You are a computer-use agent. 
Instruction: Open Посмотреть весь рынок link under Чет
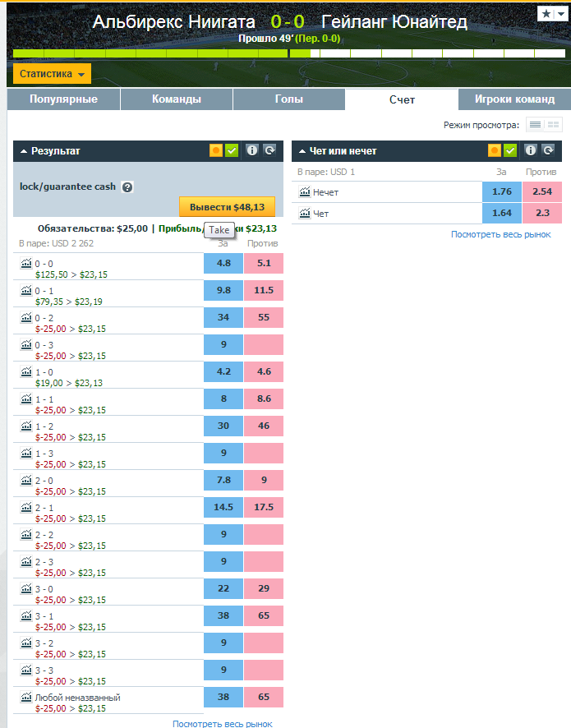501,234
